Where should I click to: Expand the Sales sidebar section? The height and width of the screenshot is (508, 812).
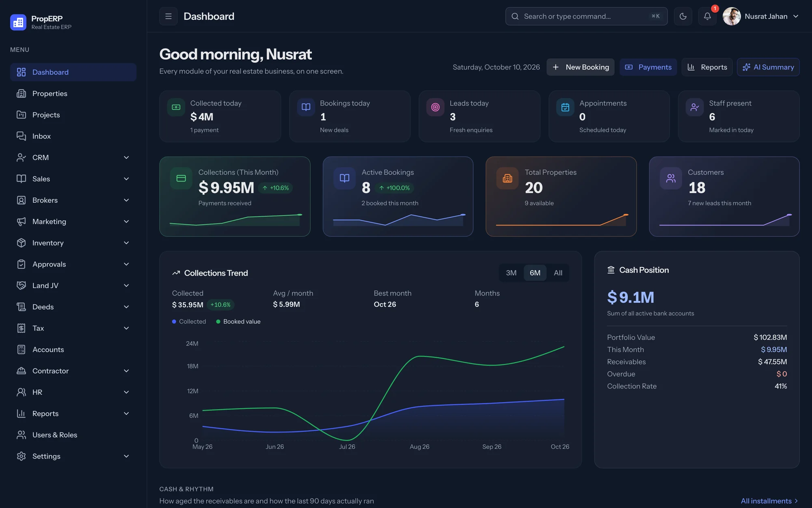[x=73, y=179]
